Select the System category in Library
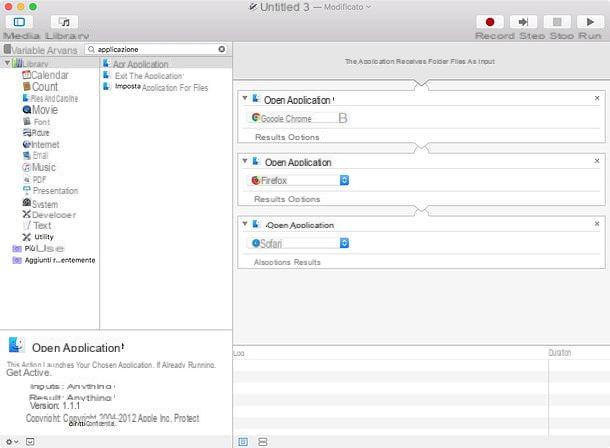 click(x=40, y=204)
